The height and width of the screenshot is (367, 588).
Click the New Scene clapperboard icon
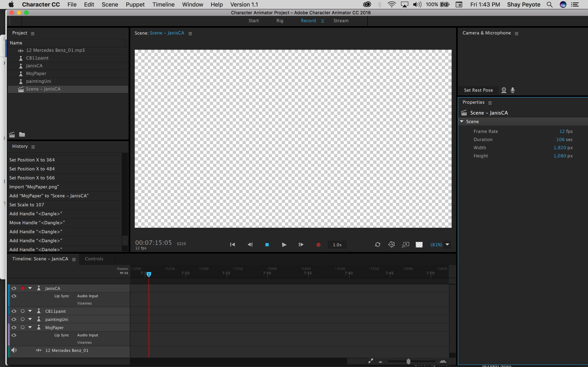12,135
